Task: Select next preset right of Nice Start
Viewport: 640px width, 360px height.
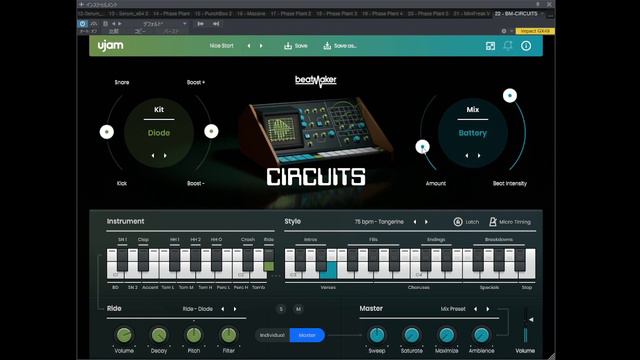Action: pyautogui.click(x=261, y=46)
